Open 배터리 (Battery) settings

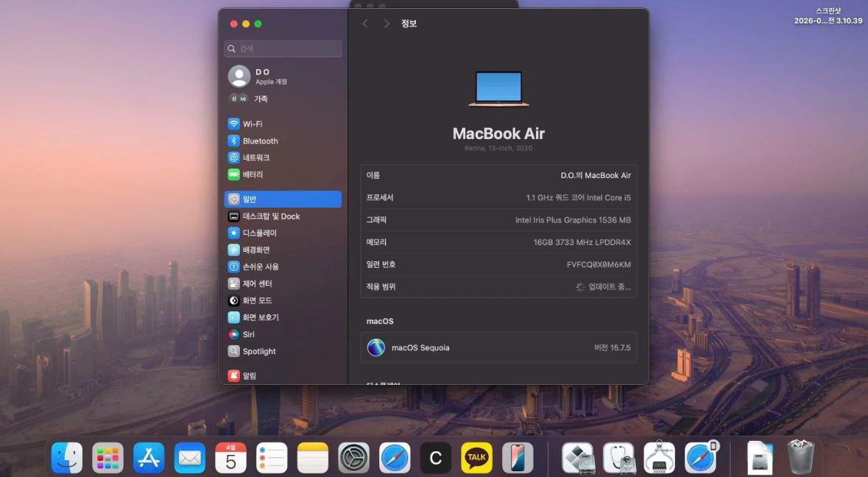click(x=253, y=174)
